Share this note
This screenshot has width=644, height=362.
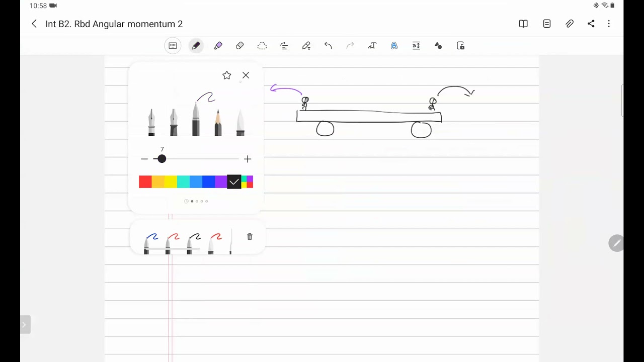pyautogui.click(x=591, y=24)
